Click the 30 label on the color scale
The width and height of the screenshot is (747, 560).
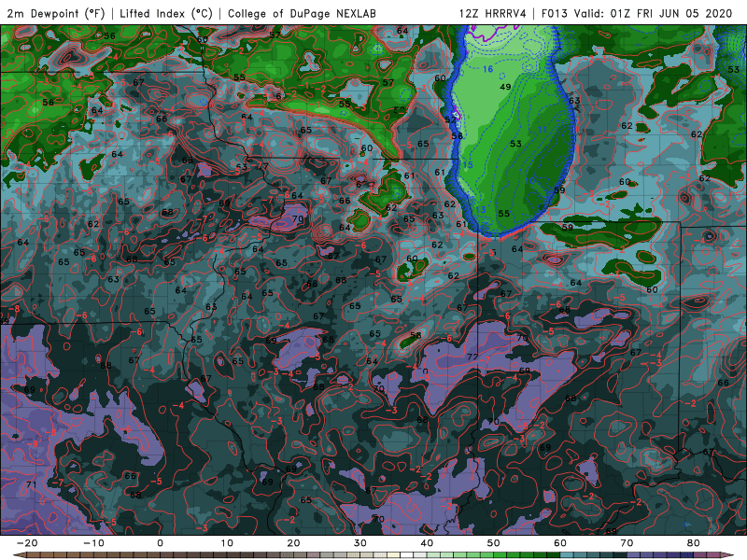coord(360,543)
